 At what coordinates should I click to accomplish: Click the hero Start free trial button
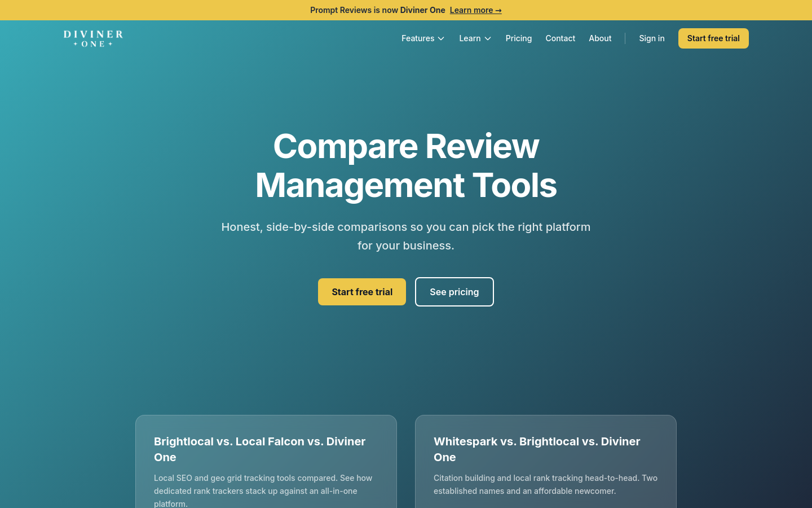pos(362,292)
